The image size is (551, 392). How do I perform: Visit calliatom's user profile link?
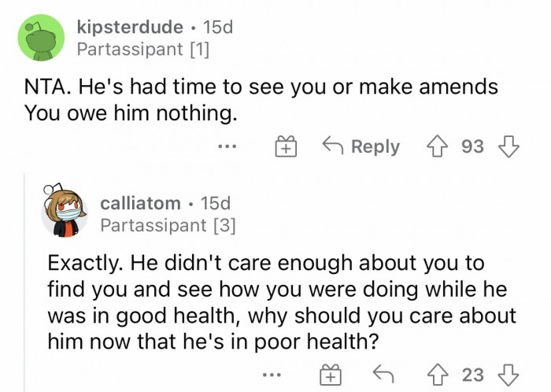(x=140, y=203)
